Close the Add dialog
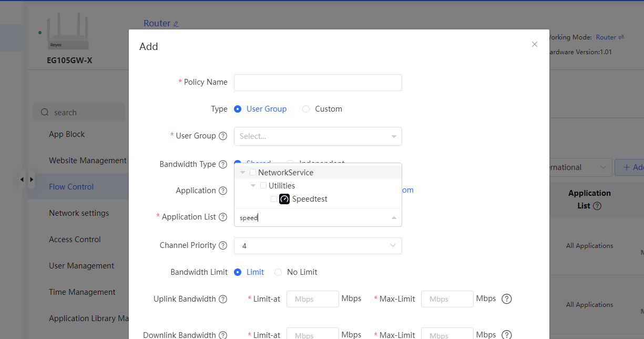The height and width of the screenshot is (339, 644). click(x=535, y=44)
